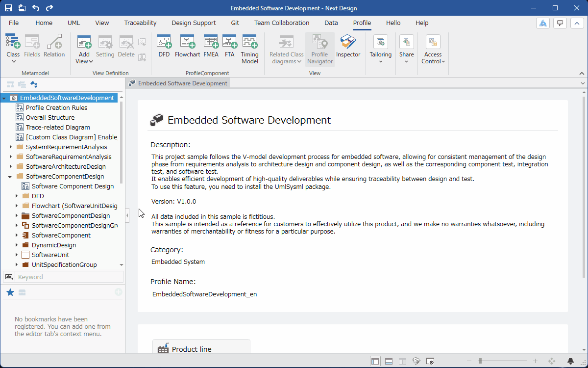Toggle the bottom pane layout button
Viewport: 588px width, 368px height.
[389, 361]
